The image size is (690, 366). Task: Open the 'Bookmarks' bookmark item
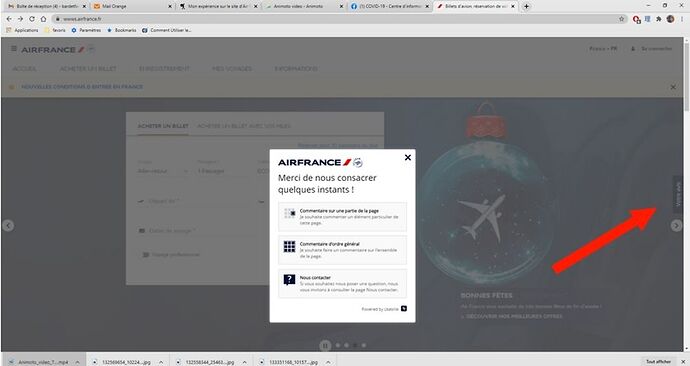tap(122, 30)
